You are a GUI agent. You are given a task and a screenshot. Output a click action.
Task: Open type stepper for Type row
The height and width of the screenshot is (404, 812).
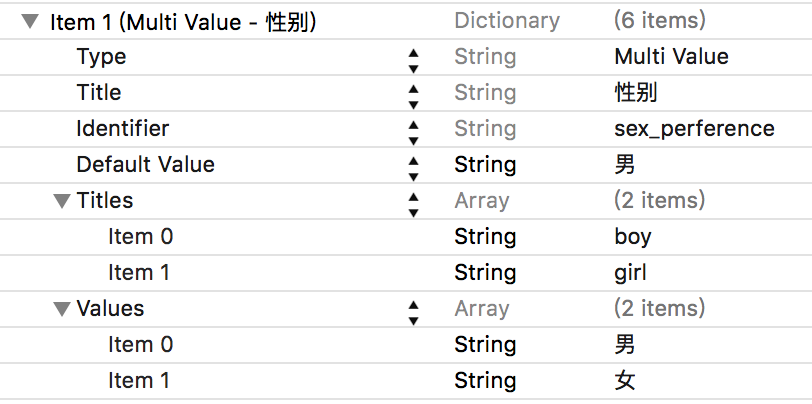coord(414,58)
